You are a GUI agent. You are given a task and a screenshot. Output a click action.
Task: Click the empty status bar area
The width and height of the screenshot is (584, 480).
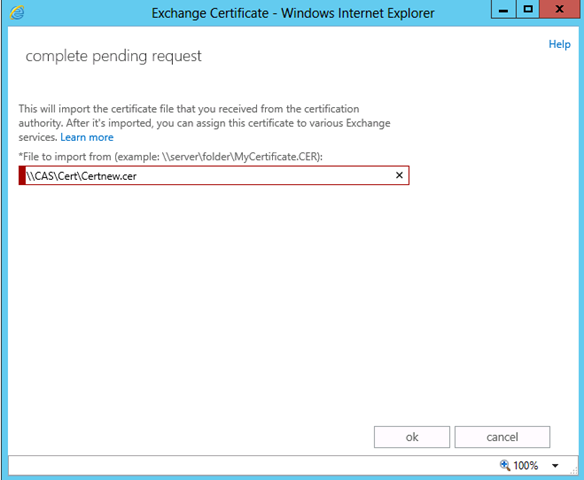coord(253,465)
